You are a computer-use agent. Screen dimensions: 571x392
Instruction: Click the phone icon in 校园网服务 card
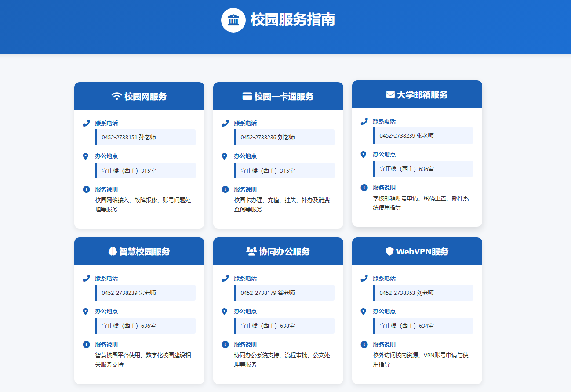tap(86, 123)
